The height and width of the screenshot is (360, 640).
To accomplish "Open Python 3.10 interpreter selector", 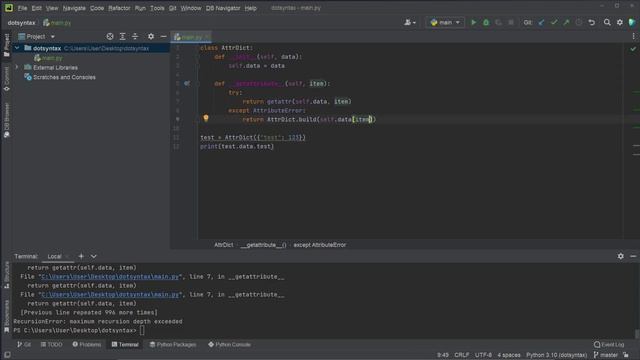I will (556, 355).
